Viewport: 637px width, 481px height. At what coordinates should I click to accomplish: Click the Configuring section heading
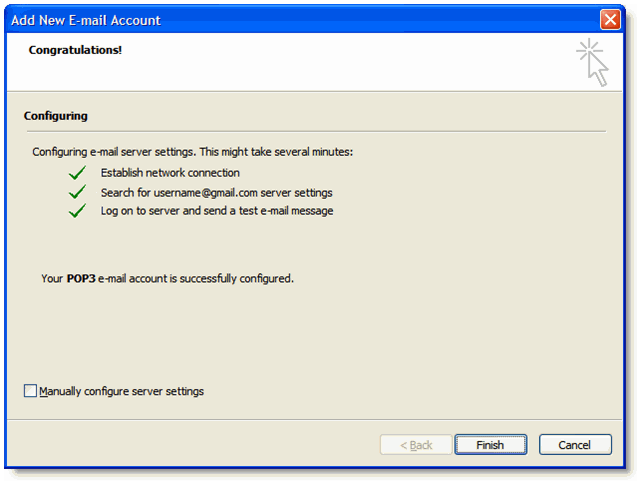[56, 116]
